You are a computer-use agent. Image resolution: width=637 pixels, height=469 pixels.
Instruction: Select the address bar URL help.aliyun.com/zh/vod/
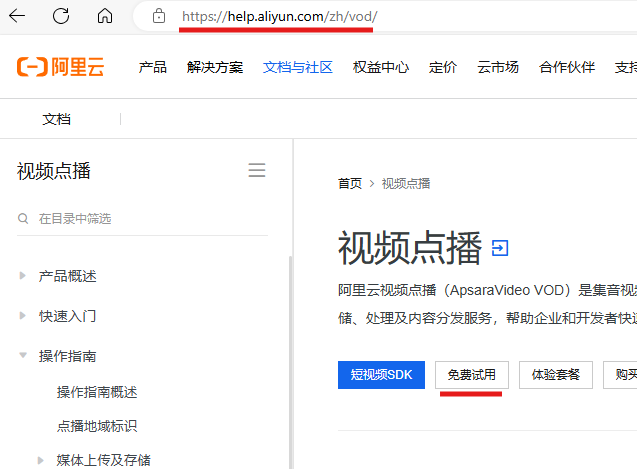(x=280, y=16)
